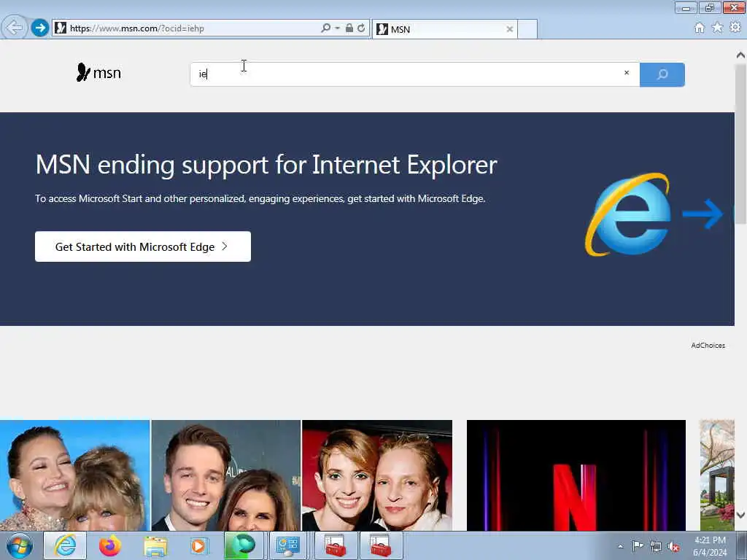Clear the search text with the X
The image size is (747, 560).
(627, 73)
